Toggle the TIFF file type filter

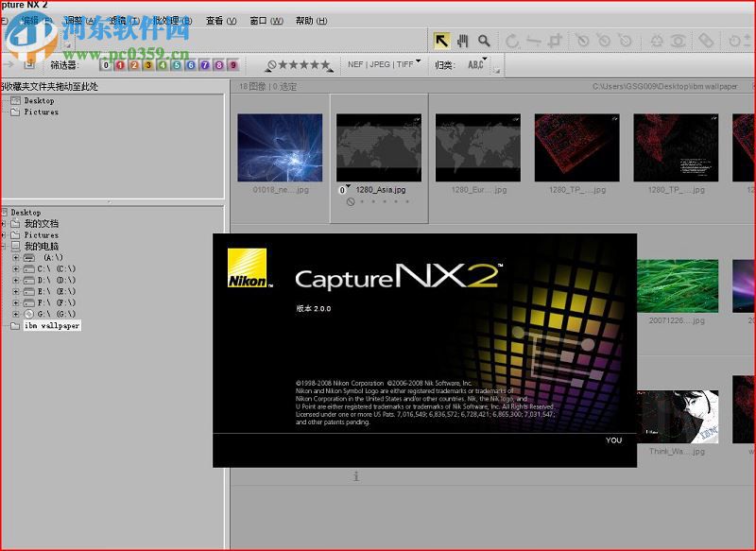[x=404, y=65]
